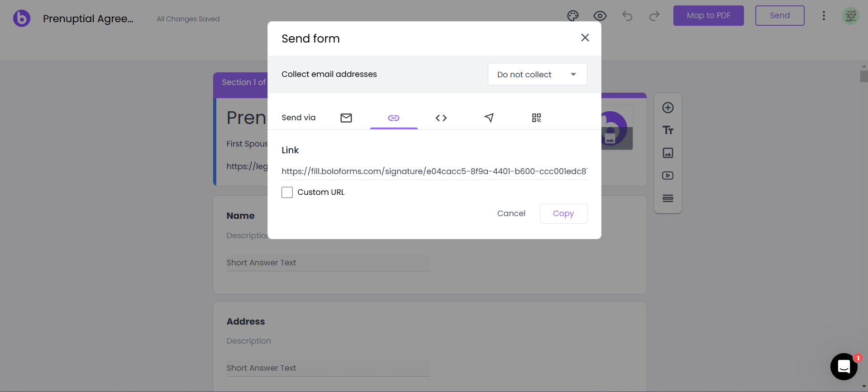
Task: Click the undo arrow icon
Action: [x=627, y=15]
